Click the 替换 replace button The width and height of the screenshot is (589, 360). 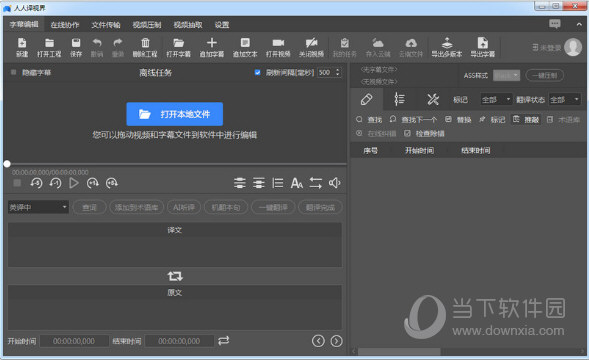(458, 119)
